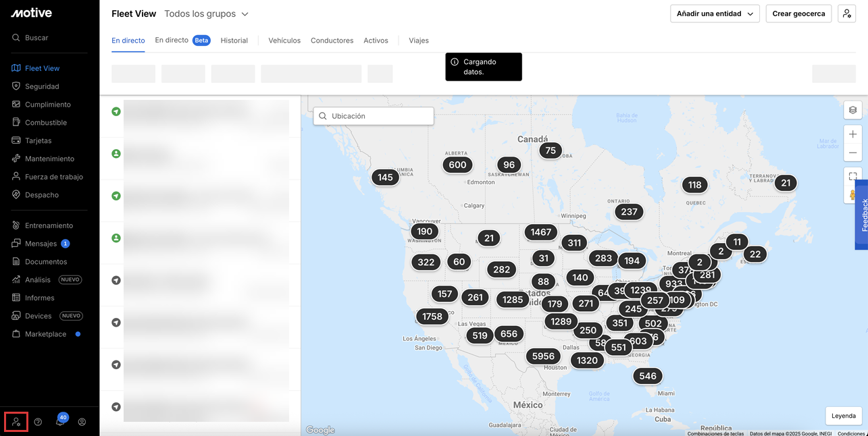Open the Feedback side tab

(863, 215)
